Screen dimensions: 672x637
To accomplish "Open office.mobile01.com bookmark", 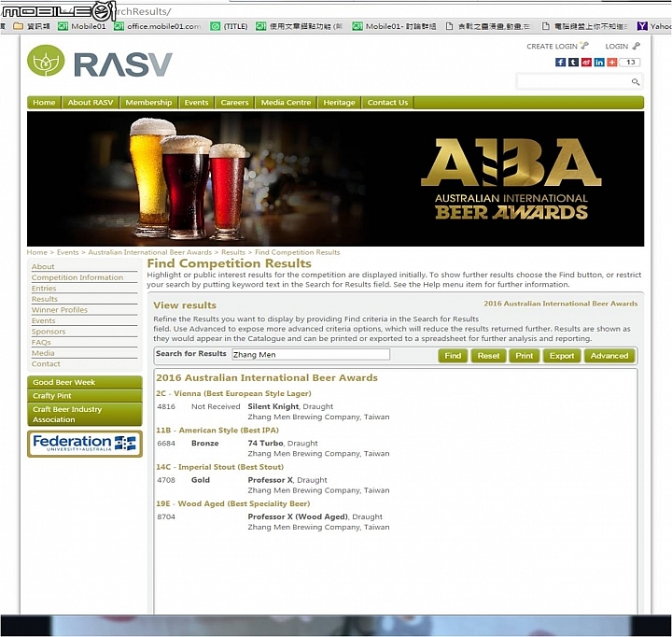I will (x=158, y=26).
